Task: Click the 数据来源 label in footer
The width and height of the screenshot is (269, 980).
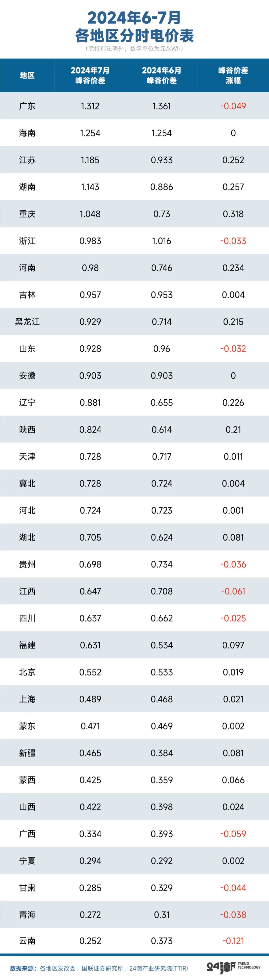Action: pos(23,968)
